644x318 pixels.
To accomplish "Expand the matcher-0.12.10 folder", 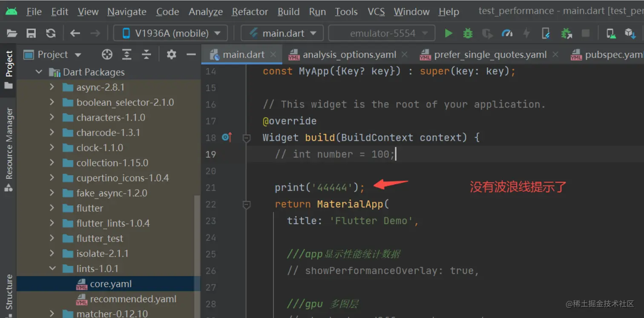I will click(x=52, y=314).
